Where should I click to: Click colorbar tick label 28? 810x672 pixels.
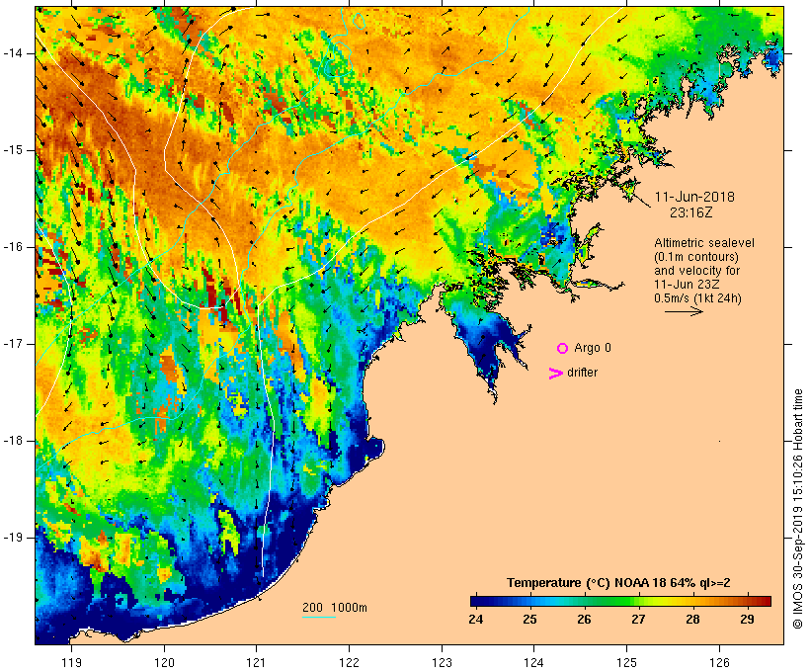(692, 620)
